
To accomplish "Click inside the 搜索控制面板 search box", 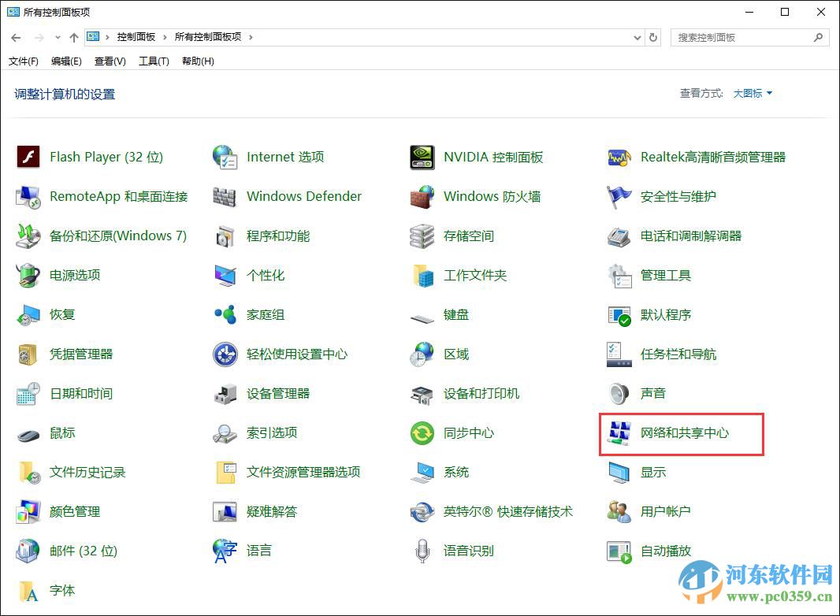I will (x=741, y=37).
